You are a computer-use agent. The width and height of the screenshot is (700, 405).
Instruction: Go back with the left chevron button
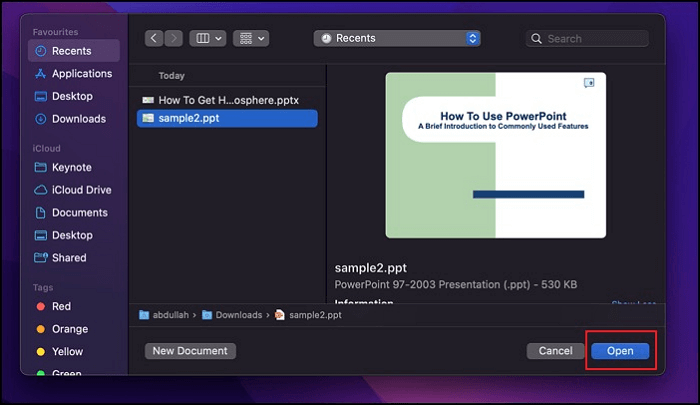[154, 38]
